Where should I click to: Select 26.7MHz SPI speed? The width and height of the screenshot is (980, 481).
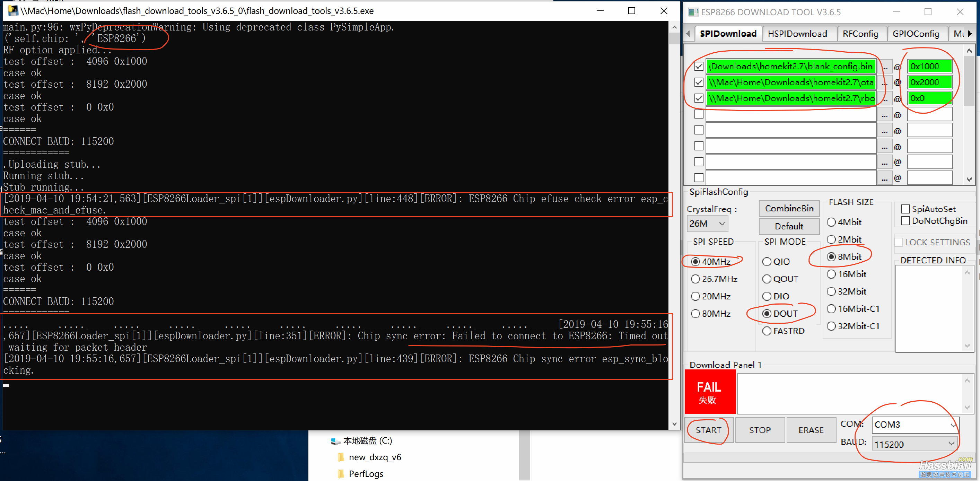click(714, 279)
